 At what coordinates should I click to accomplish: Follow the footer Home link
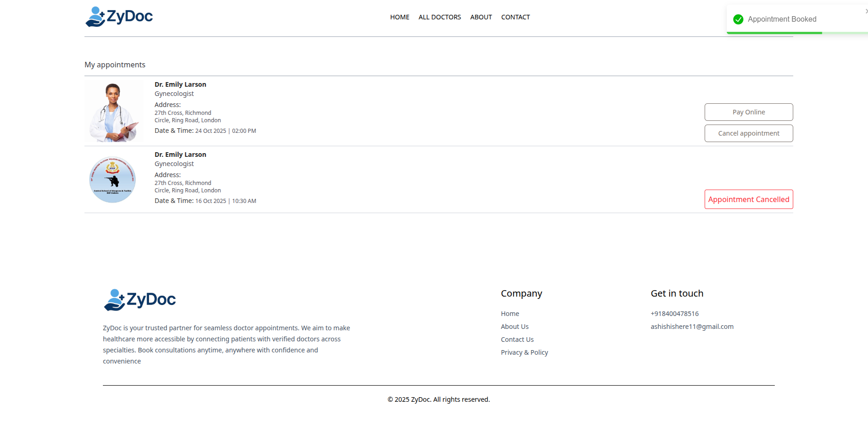pos(510,314)
